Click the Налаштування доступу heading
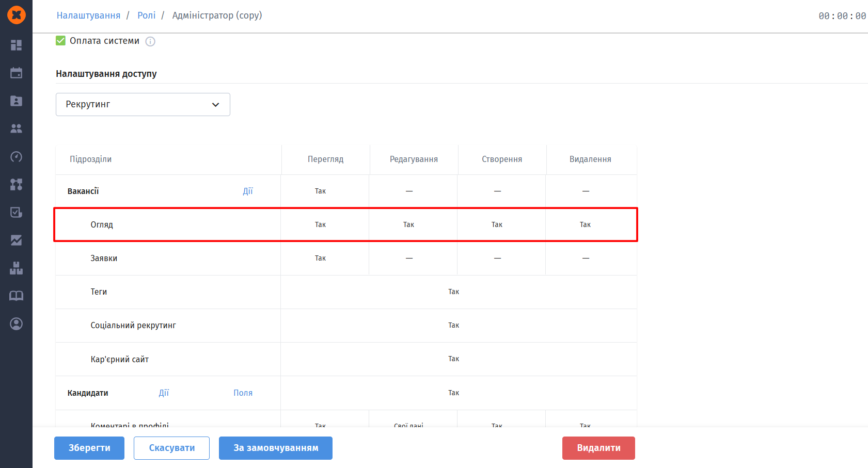Viewport: 868px width, 468px height. click(106, 74)
